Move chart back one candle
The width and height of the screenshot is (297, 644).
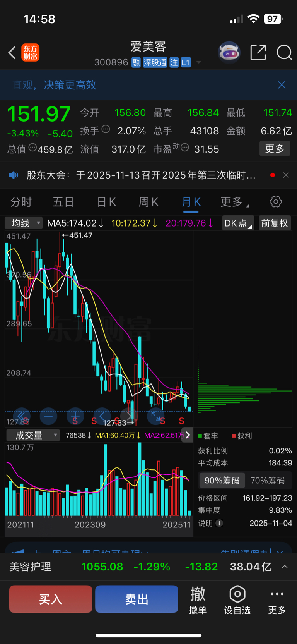point(102,416)
